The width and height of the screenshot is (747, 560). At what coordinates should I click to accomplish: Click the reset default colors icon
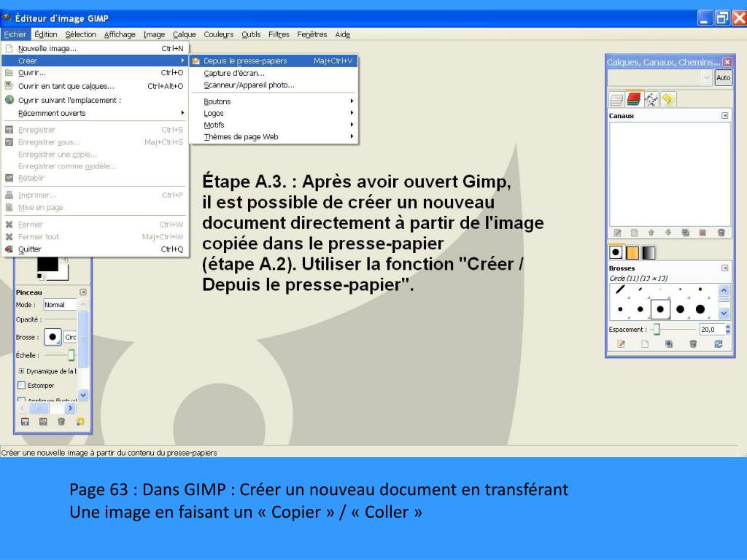[x=40, y=276]
